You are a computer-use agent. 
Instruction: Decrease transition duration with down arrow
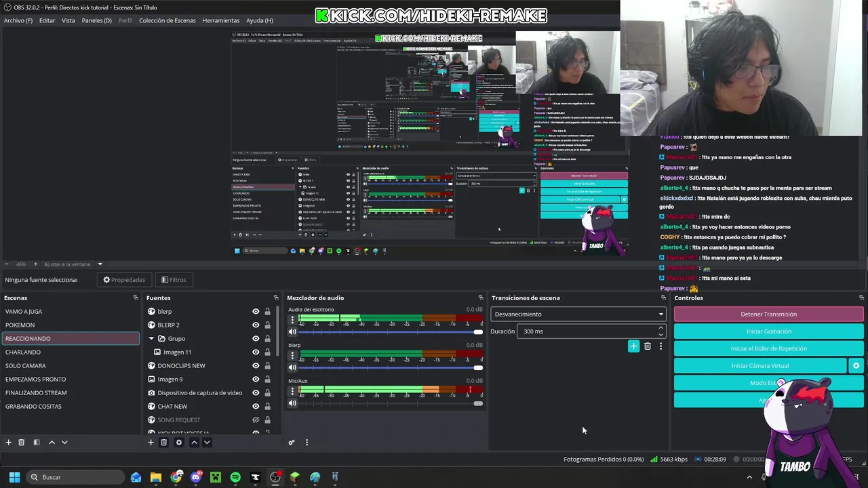[x=660, y=334]
